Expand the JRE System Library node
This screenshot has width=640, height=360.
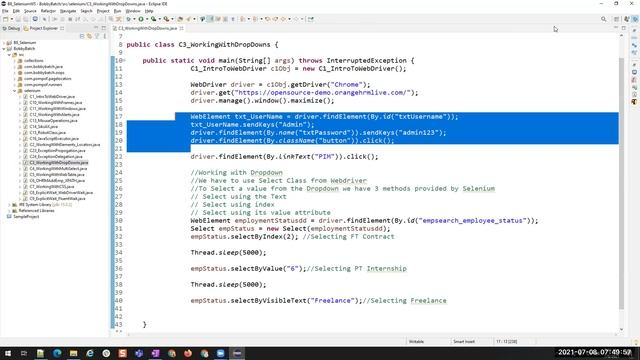coord(9,204)
